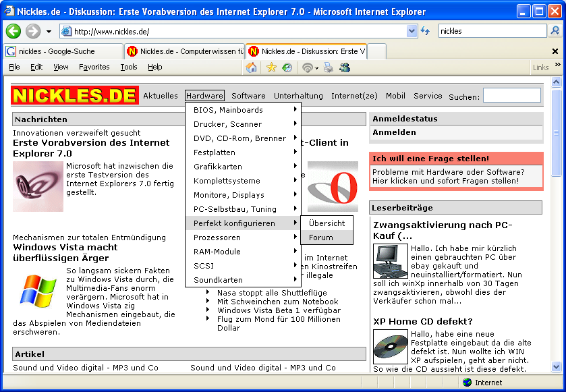Click the History clock icon
The width and height of the screenshot is (566, 392).
coord(287,67)
